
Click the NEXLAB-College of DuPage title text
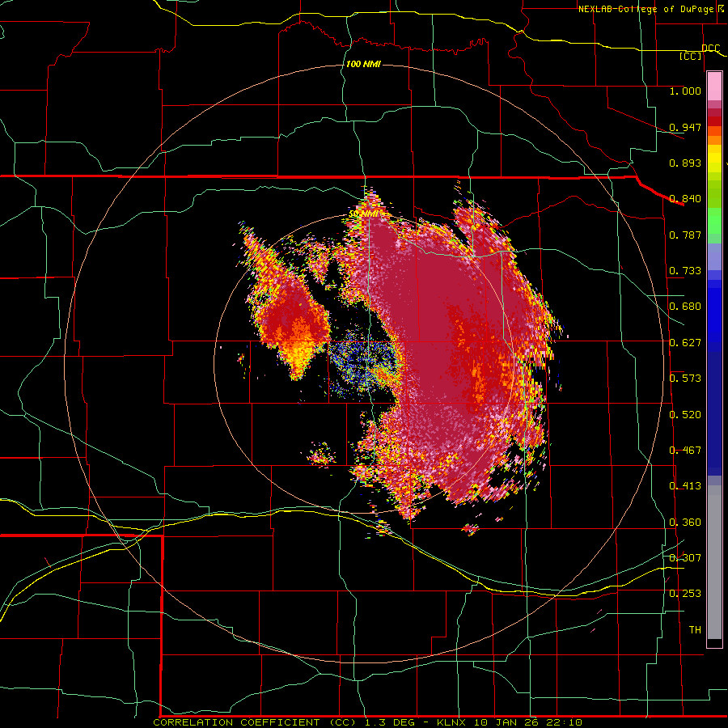click(x=650, y=9)
